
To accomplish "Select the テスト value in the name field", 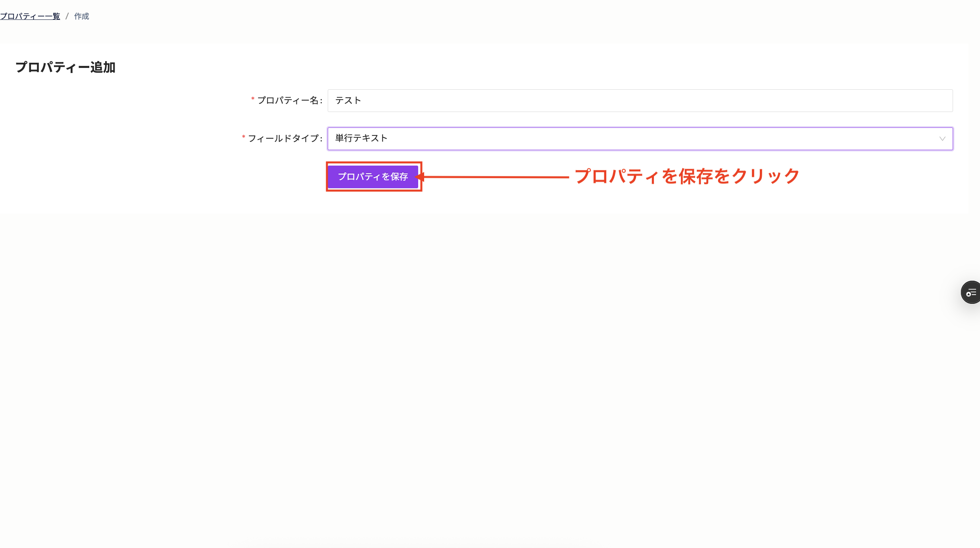I will click(x=348, y=100).
